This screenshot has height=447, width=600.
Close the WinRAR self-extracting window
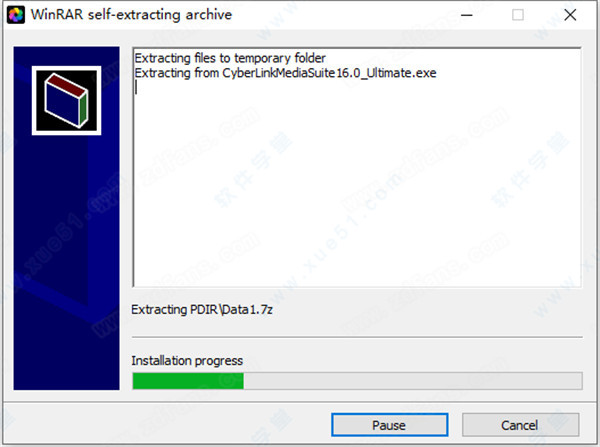pos(570,15)
